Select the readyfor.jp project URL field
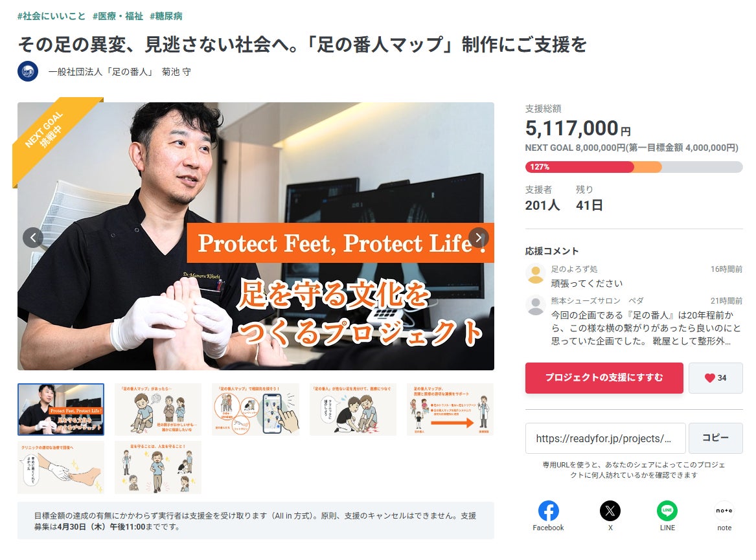 point(605,438)
